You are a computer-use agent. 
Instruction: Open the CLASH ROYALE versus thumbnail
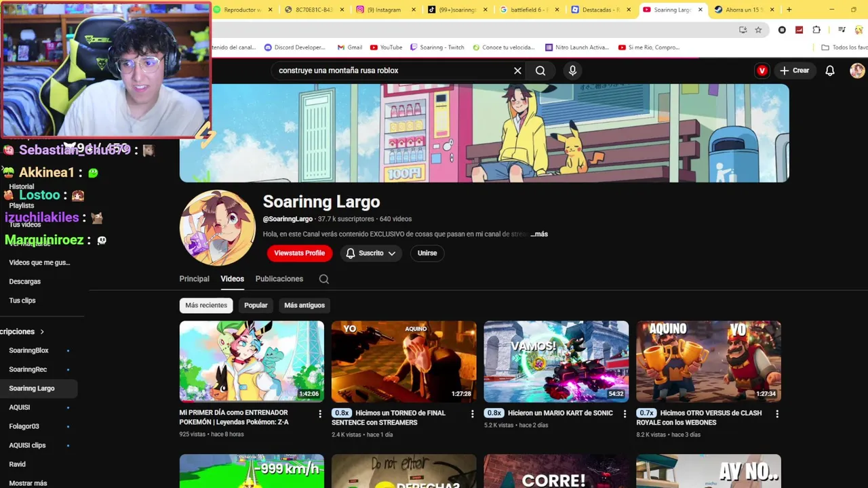(x=709, y=361)
